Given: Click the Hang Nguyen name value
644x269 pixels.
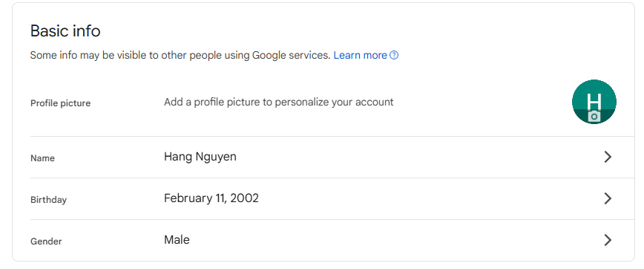Looking at the screenshot, I should pos(200,157).
